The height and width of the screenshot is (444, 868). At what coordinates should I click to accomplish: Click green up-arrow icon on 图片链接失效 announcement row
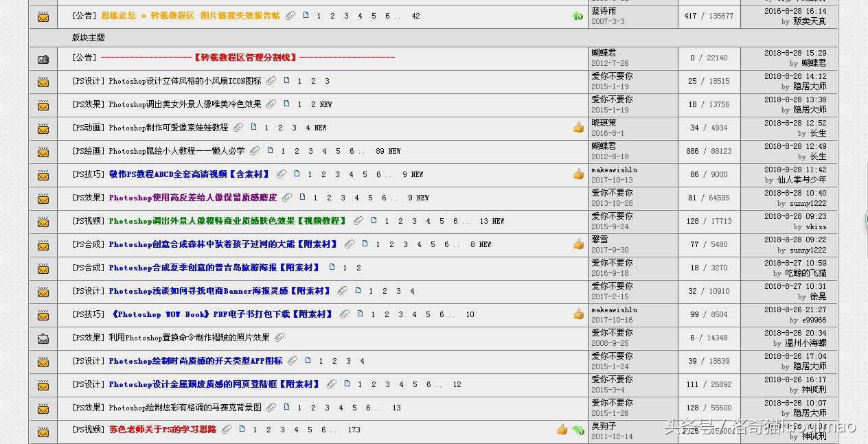pos(578,15)
